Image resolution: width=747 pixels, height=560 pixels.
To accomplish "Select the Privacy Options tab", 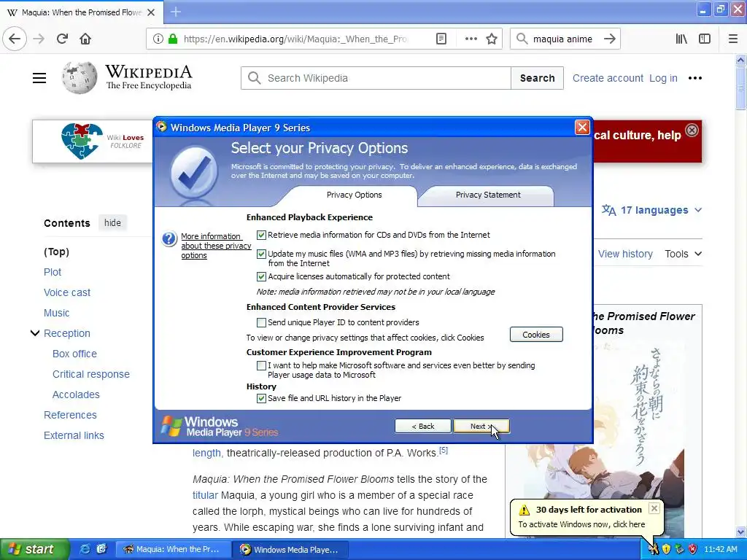I will coord(354,195).
